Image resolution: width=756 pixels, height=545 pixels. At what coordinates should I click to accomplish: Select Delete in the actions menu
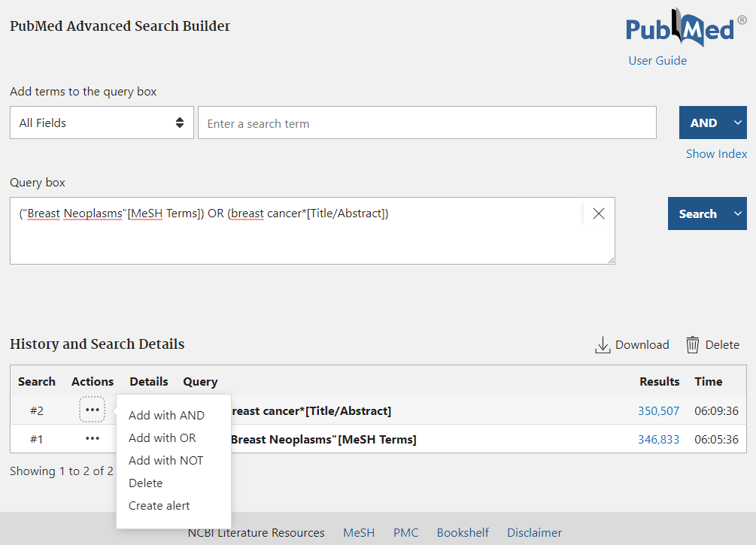[x=146, y=483]
